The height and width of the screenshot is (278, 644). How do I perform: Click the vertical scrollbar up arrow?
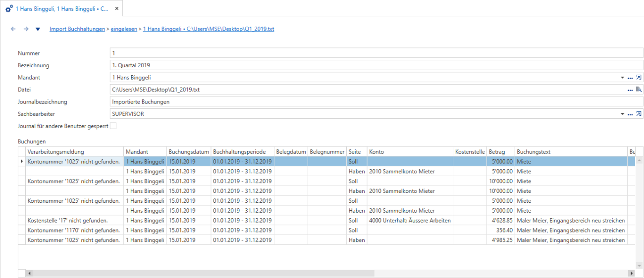[639, 161]
